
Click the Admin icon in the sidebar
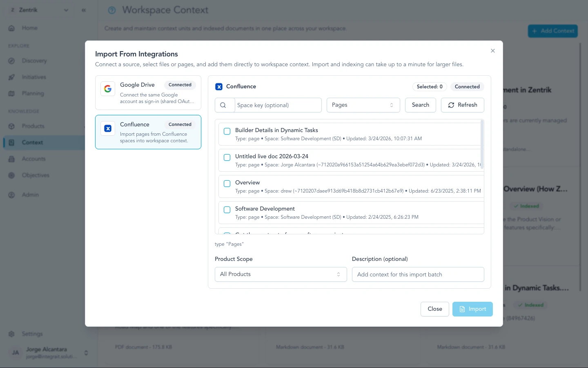(x=11, y=195)
